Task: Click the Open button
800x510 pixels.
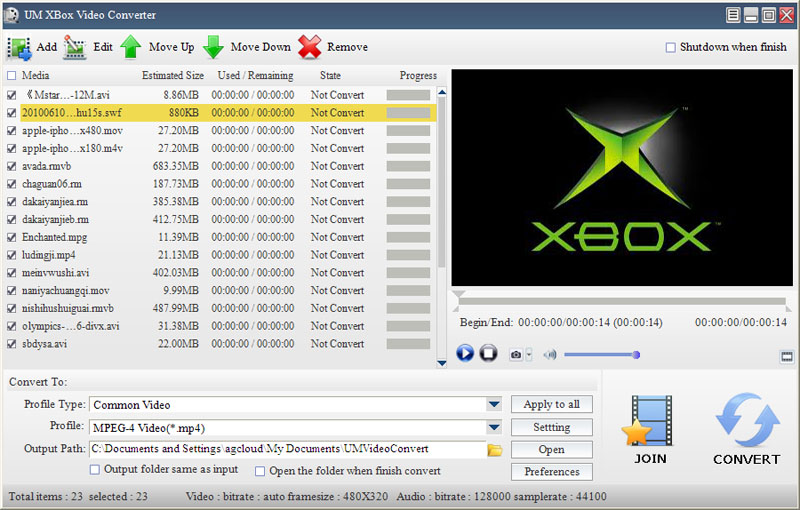Action: (552, 450)
